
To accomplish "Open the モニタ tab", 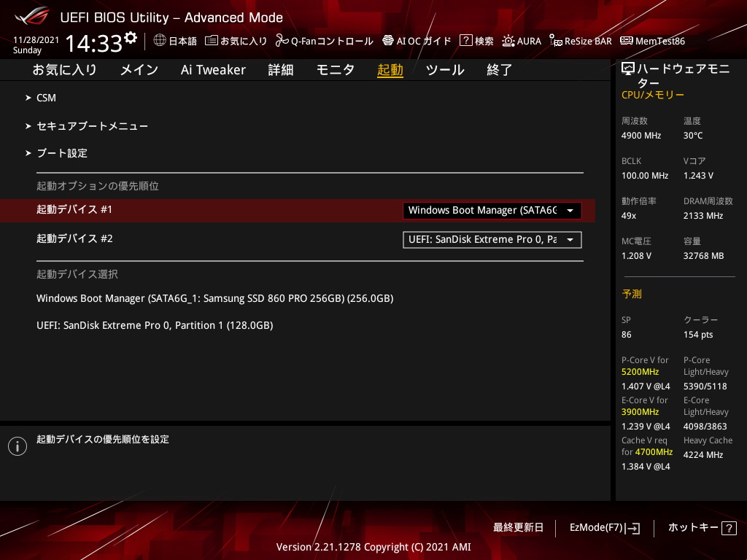I will click(x=336, y=70).
